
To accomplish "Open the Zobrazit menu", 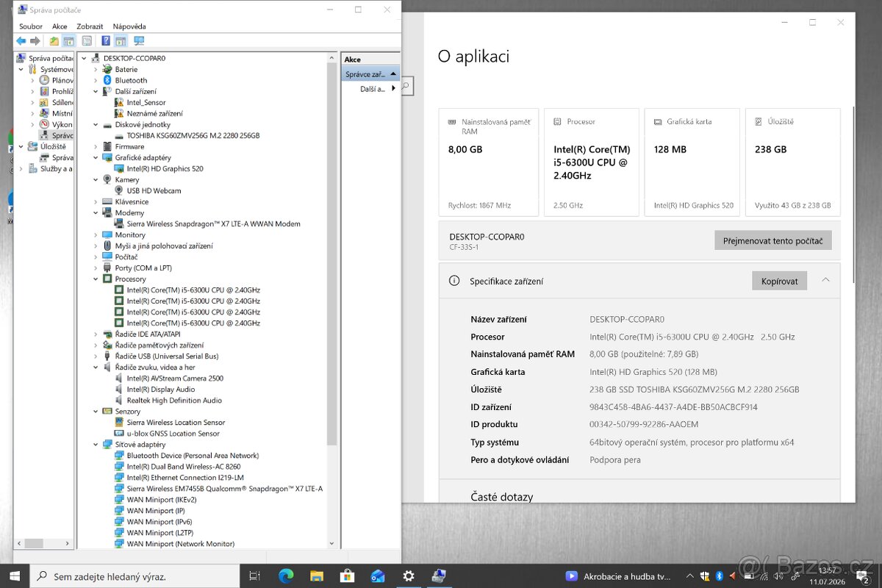I will click(x=90, y=26).
